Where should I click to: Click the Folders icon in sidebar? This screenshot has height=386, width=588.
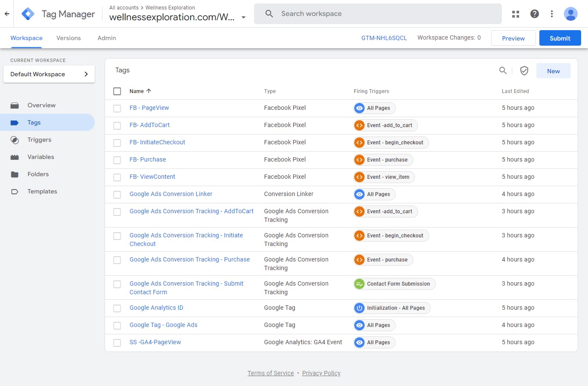[x=15, y=174]
